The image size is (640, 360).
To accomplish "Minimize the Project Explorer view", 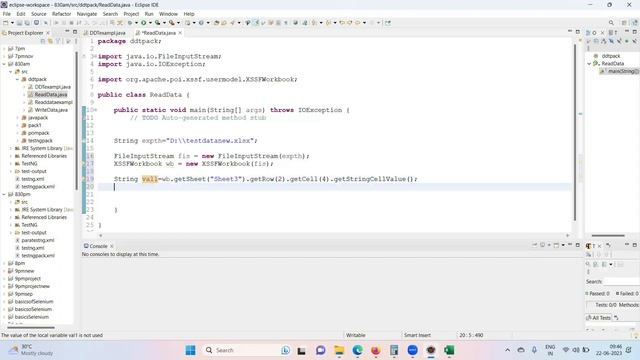I will 67,32.
